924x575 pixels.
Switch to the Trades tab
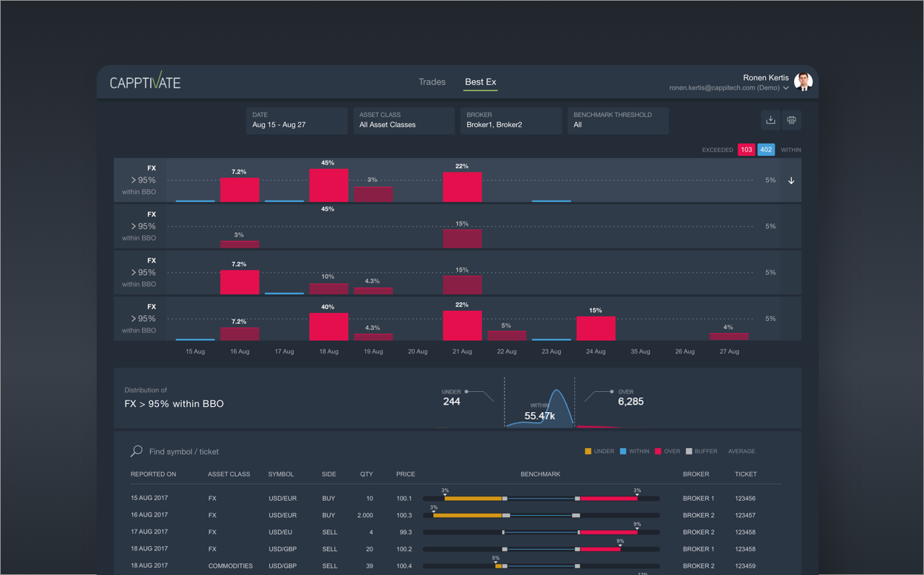pyautogui.click(x=432, y=82)
